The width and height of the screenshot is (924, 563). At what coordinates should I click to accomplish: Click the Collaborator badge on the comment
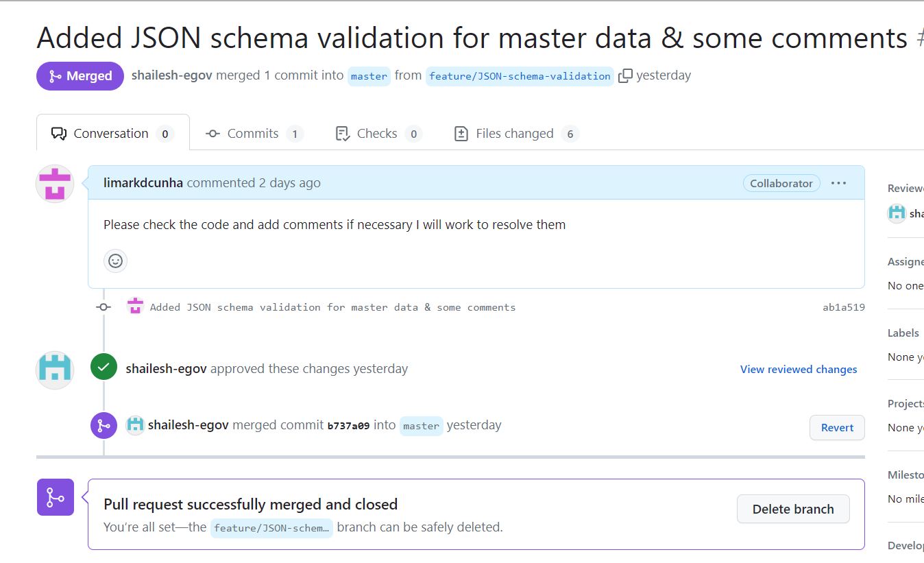(781, 183)
